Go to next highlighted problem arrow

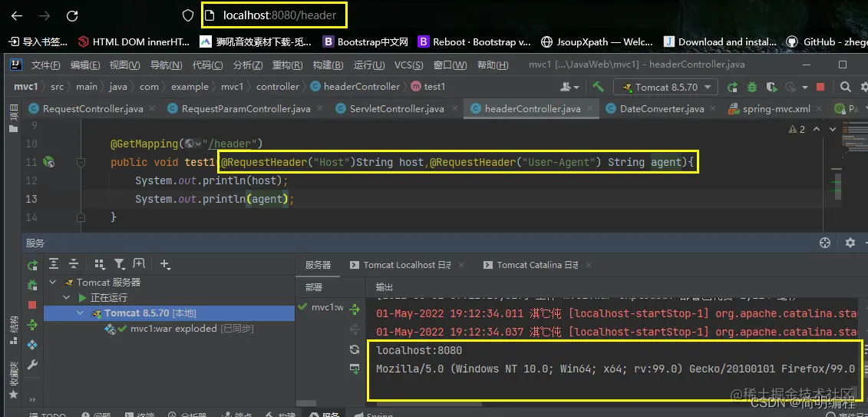point(832,129)
